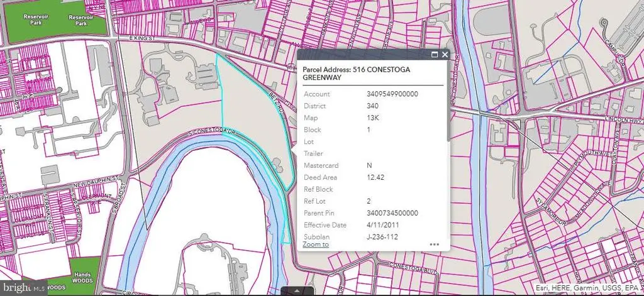Close the parcel info popup
This screenshot has width=644, height=296.
coord(445,55)
